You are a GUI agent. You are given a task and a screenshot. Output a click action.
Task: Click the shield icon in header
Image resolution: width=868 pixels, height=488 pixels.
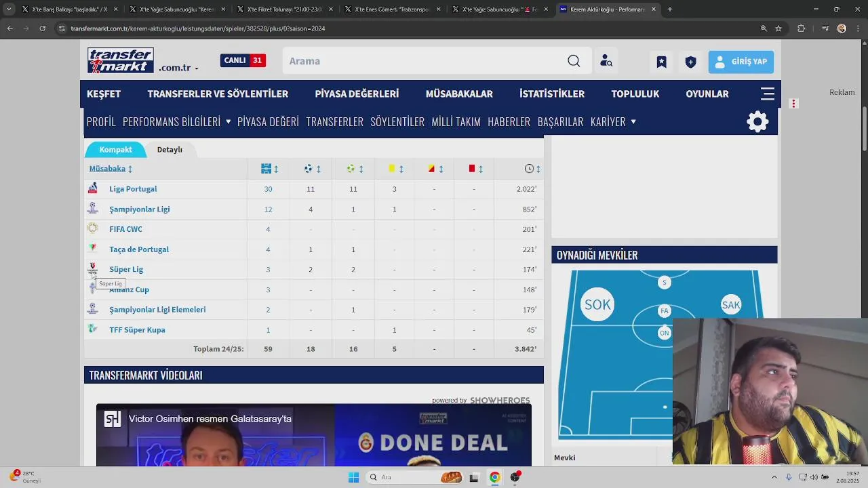coord(690,62)
